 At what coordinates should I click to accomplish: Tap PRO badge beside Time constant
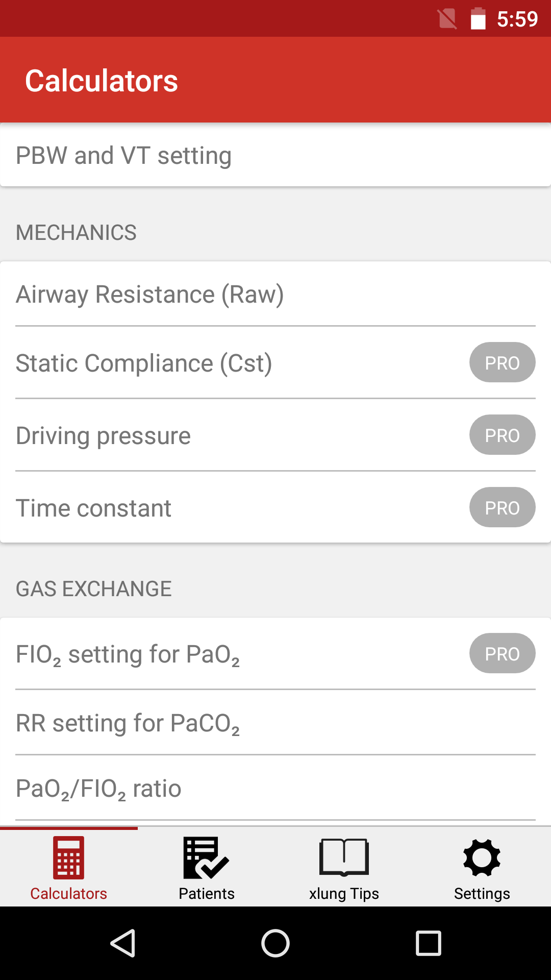tap(502, 507)
